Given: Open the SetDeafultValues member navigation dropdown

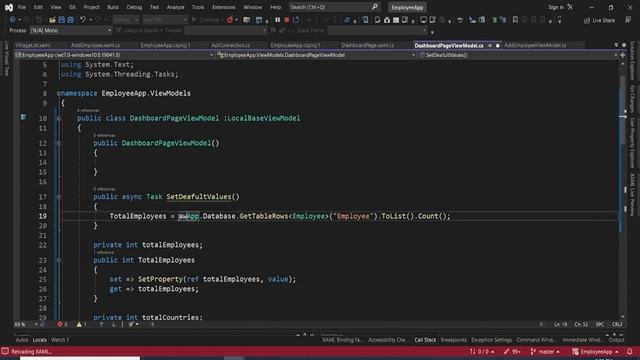Looking at the screenshot, I should click(x=518, y=55).
